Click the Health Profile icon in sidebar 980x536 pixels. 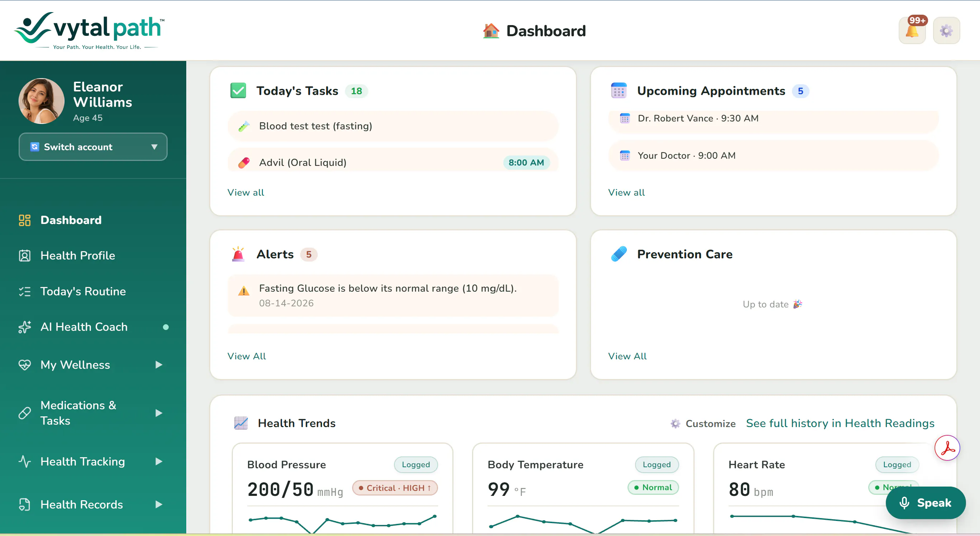click(x=25, y=255)
